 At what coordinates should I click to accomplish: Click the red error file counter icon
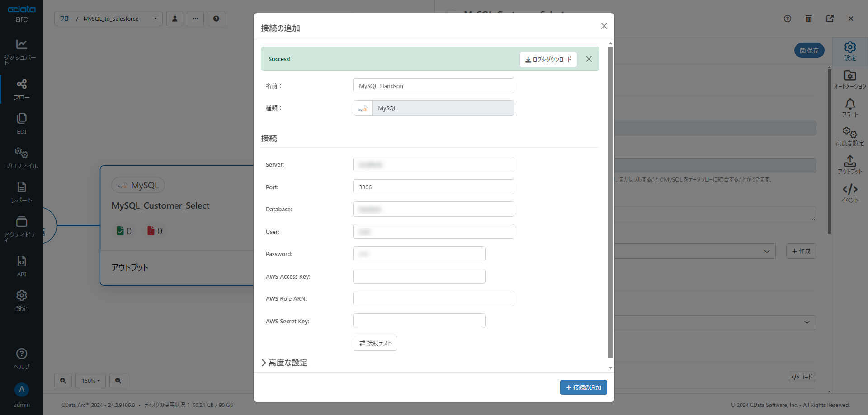point(151,231)
